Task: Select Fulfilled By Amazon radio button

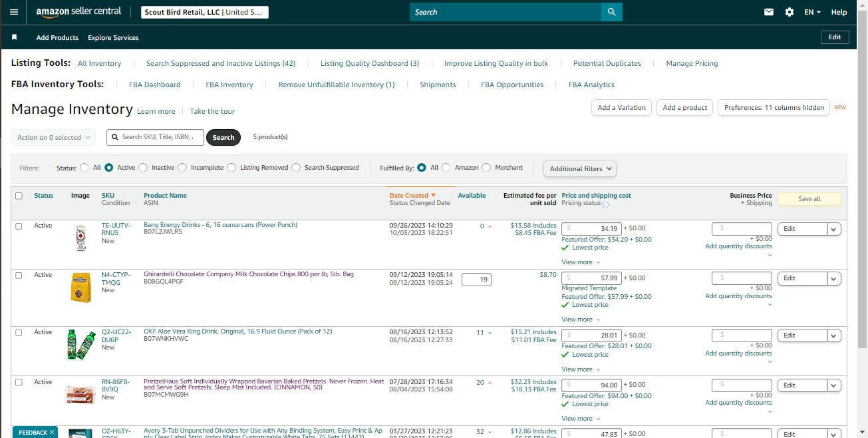Action: click(446, 168)
